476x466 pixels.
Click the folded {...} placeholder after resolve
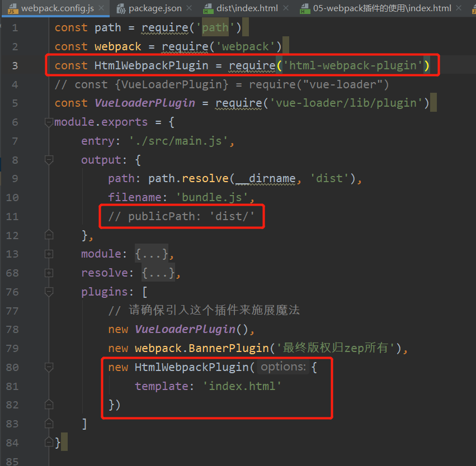[158, 273]
